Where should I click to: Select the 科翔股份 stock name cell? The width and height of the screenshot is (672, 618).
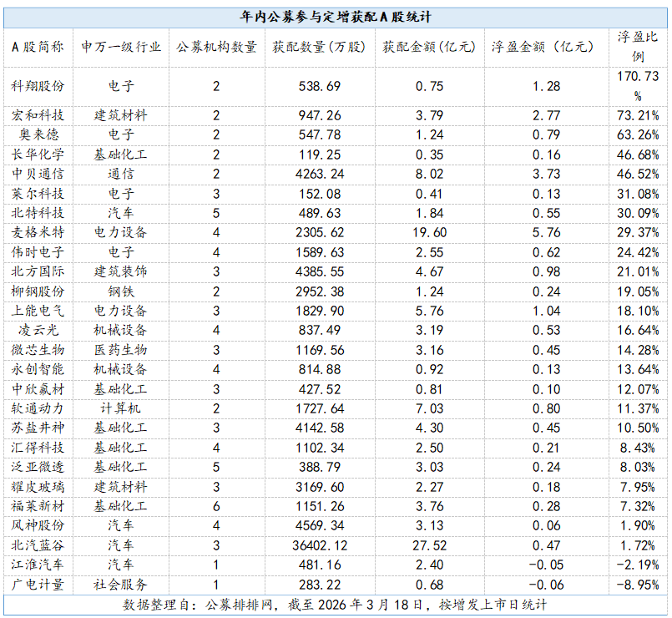(38, 86)
